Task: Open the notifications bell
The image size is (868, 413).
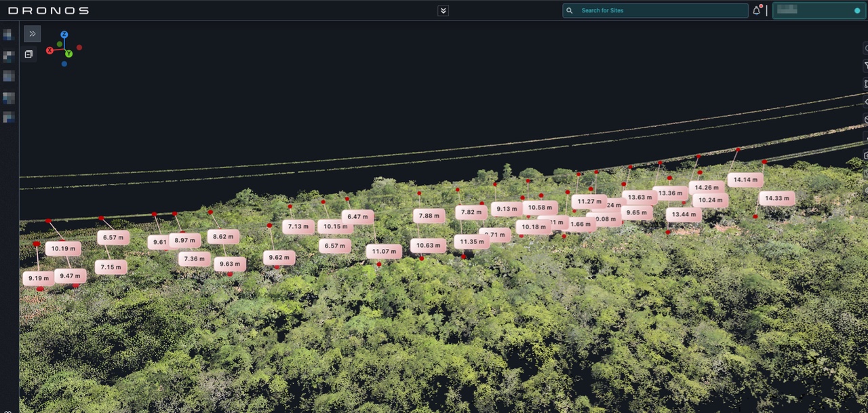Action: (756, 11)
